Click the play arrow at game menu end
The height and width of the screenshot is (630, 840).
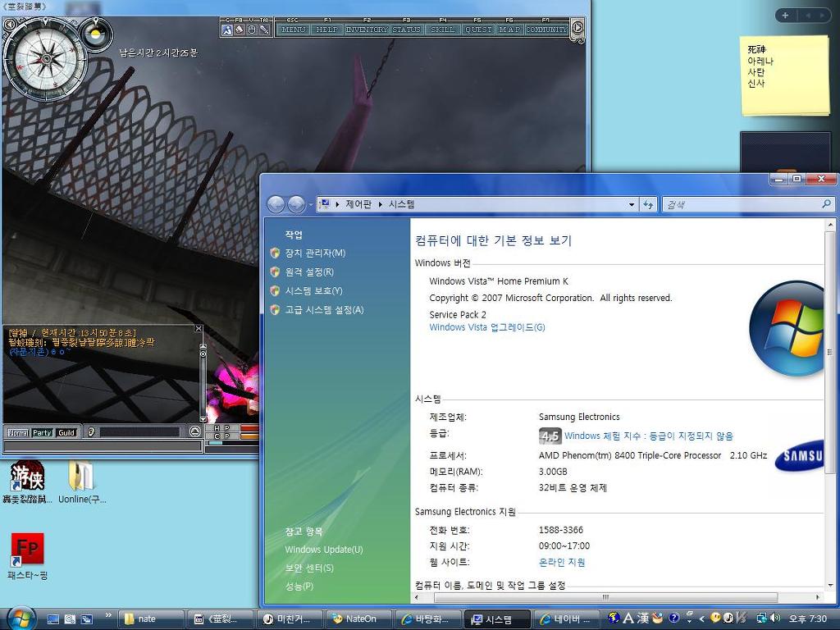tap(577, 28)
